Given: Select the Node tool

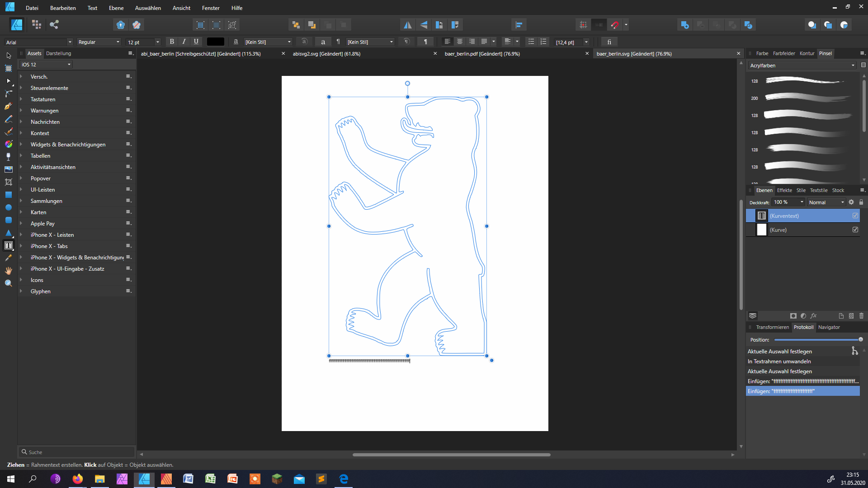Looking at the screenshot, I should (9, 81).
